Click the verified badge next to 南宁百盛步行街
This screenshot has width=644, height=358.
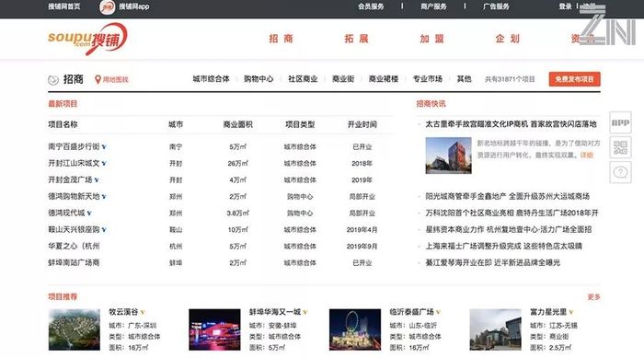pos(104,146)
